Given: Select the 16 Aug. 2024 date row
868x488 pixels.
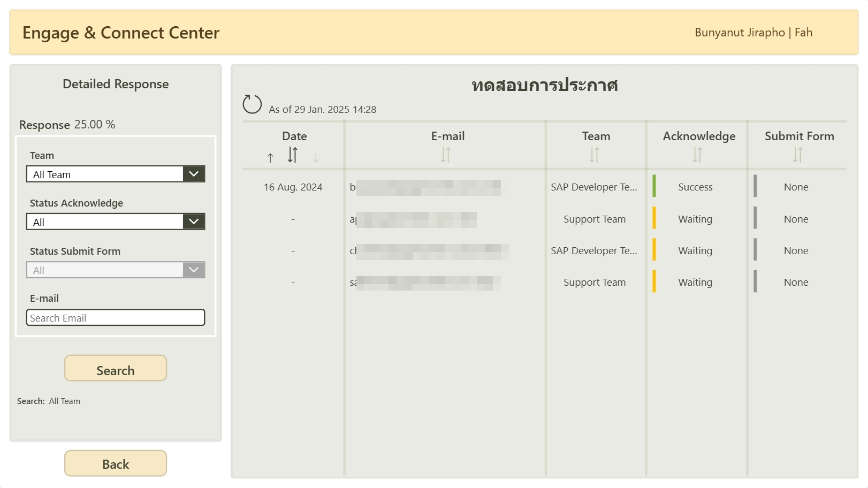Looking at the screenshot, I should [293, 187].
